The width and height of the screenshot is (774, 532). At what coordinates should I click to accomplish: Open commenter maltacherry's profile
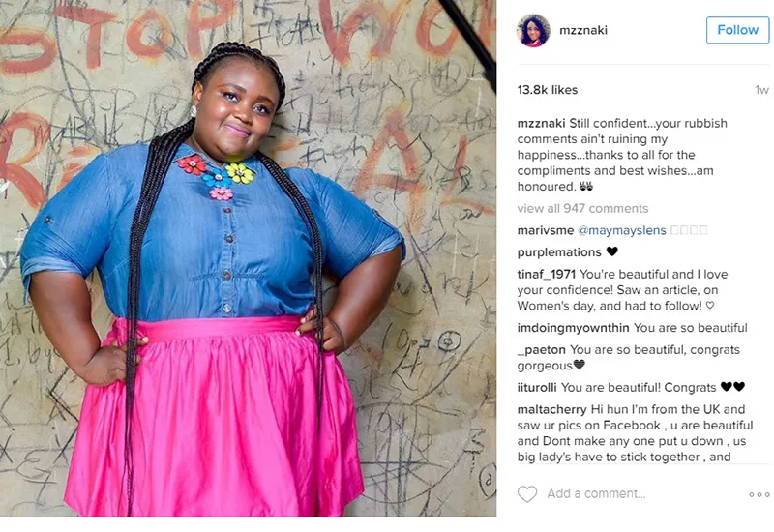tap(551, 409)
